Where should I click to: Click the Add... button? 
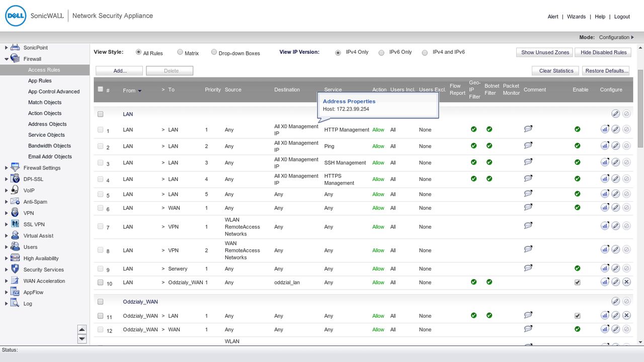119,71
